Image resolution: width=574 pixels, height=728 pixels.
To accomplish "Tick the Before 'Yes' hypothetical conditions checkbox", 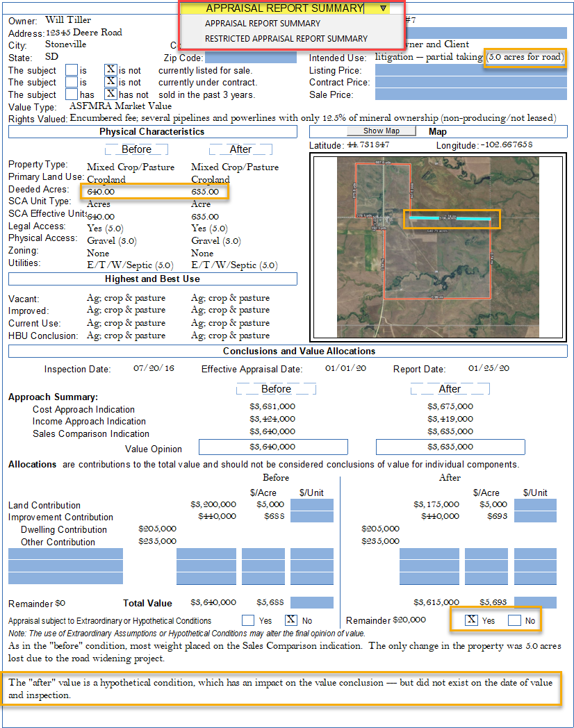I will click(248, 620).
